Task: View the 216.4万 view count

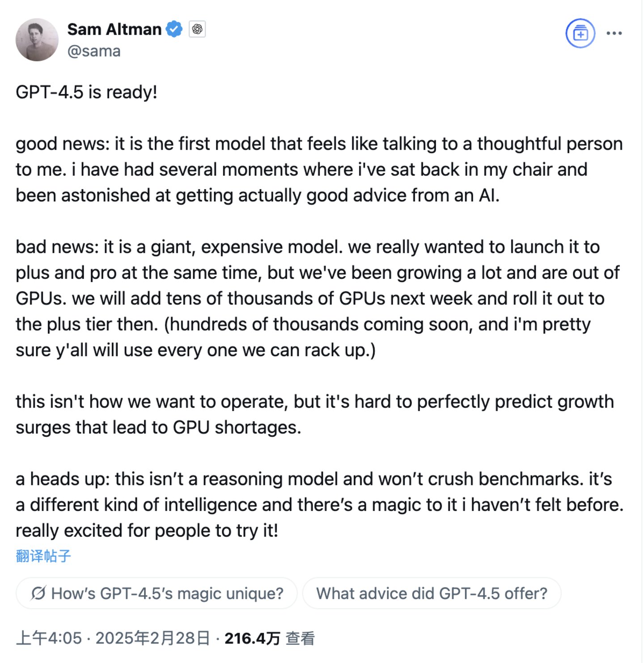Action: pyautogui.click(x=252, y=638)
